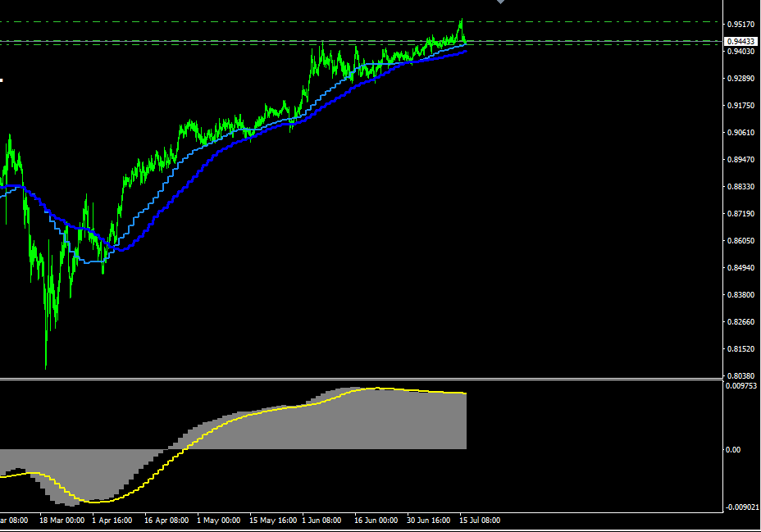761x532 pixels.
Task: Click the 0.87190 price axis label
Action: tap(740, 214)
